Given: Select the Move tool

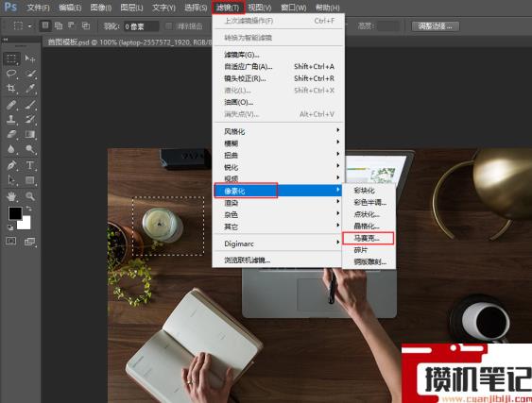Looking at the screenshot, I should pyautogui.click(x=30, y=59).
